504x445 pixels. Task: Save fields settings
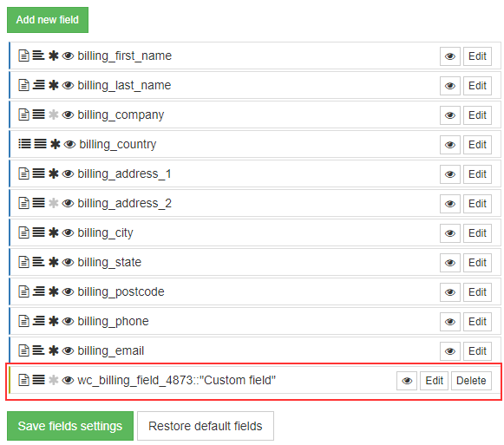click(x=70, y=426)
